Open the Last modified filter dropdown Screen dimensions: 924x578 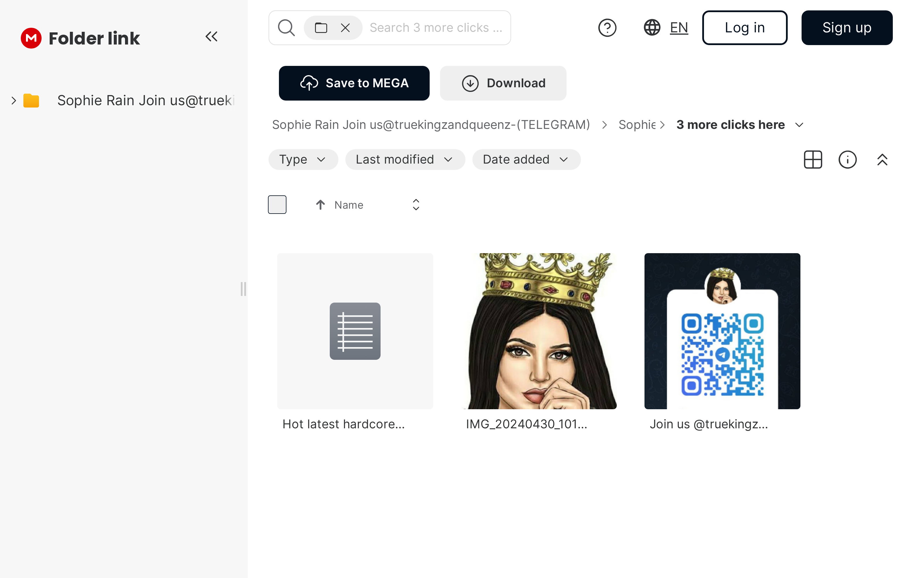click(405, 160)
